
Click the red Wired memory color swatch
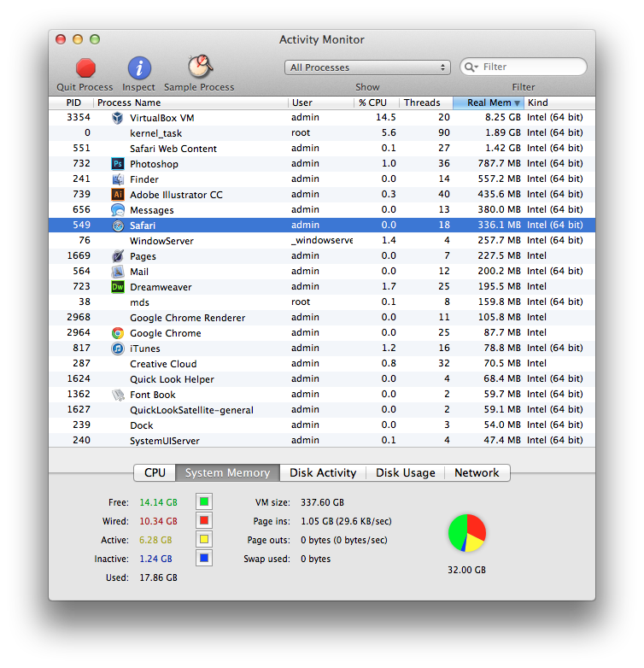click(204, 520)
